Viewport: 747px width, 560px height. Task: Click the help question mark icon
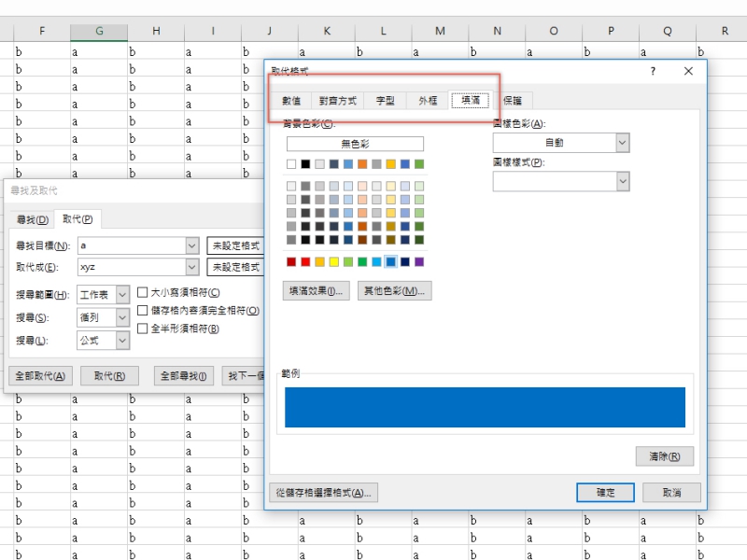pos(653,71)
